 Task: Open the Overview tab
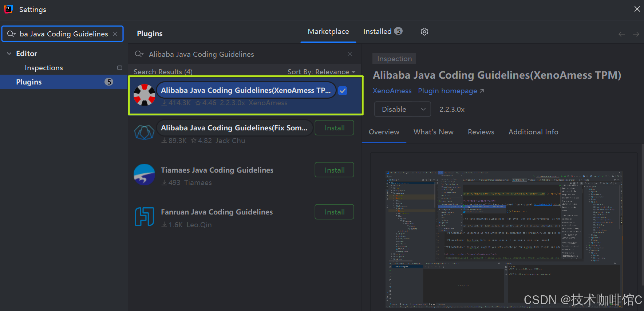point(384,132)
